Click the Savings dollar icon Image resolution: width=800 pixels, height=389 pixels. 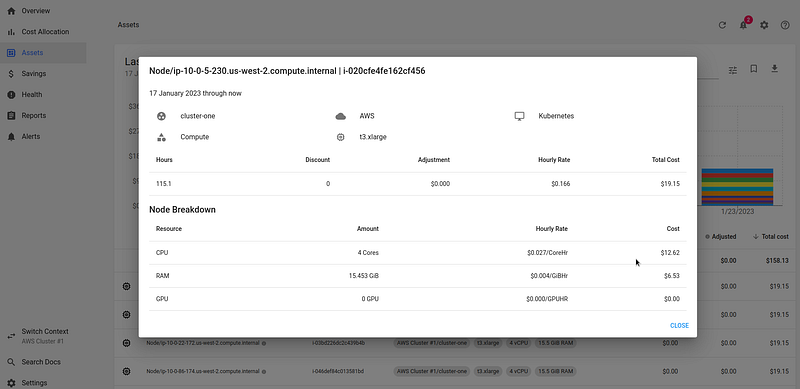11,74
